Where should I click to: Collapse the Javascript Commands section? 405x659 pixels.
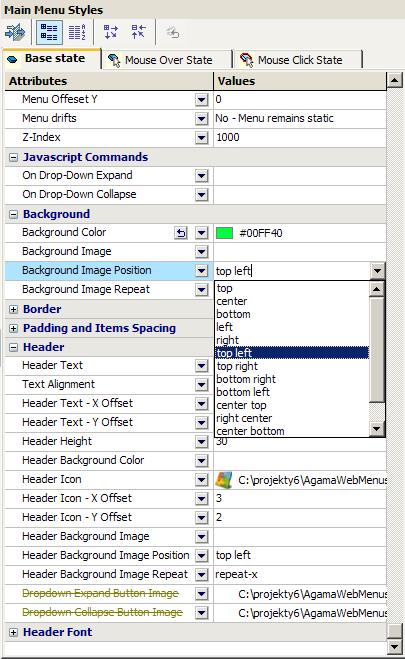click(13, 157)
